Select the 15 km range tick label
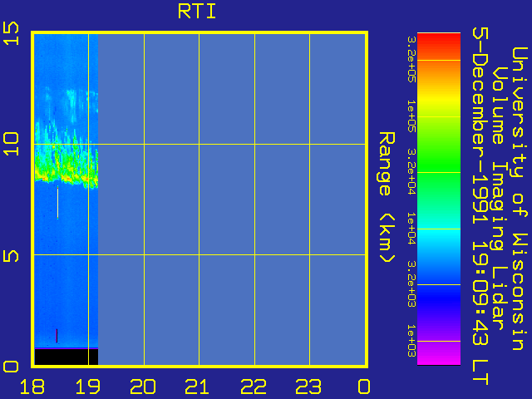This screenshot has width=532, height=399. tap(11, 33)
